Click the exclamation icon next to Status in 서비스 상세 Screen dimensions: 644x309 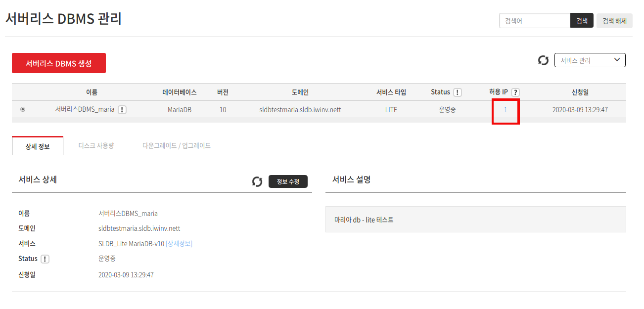[x=45, y=259]
